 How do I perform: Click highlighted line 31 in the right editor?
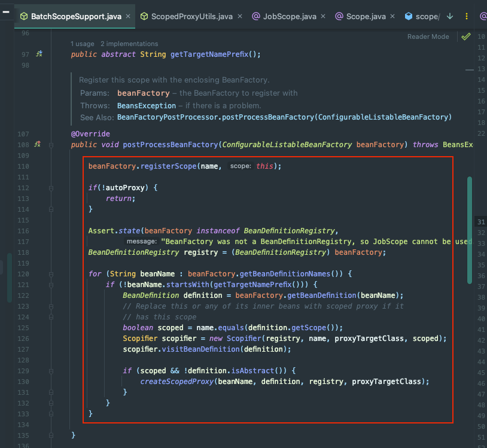coord(481,222)
